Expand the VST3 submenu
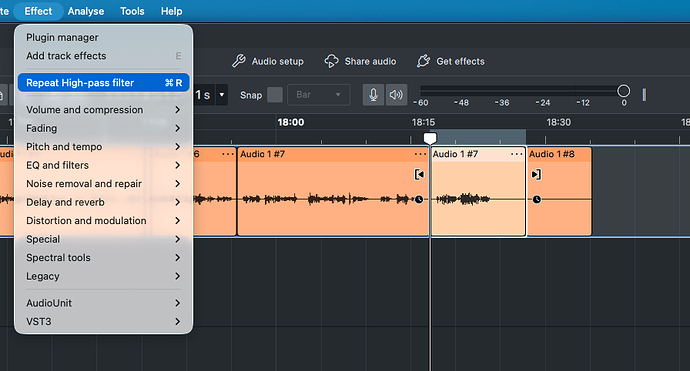 pyautogui.click(x=103, y=321)
